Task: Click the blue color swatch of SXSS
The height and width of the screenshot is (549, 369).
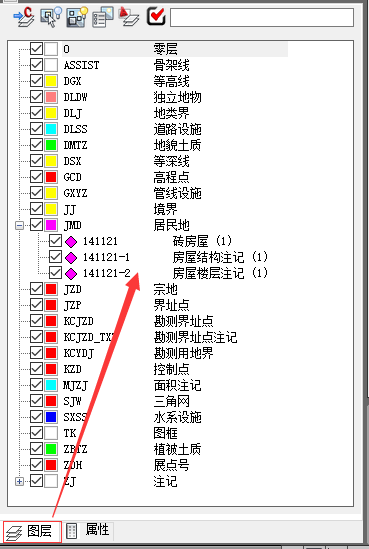Action: (x=51, y=417)
